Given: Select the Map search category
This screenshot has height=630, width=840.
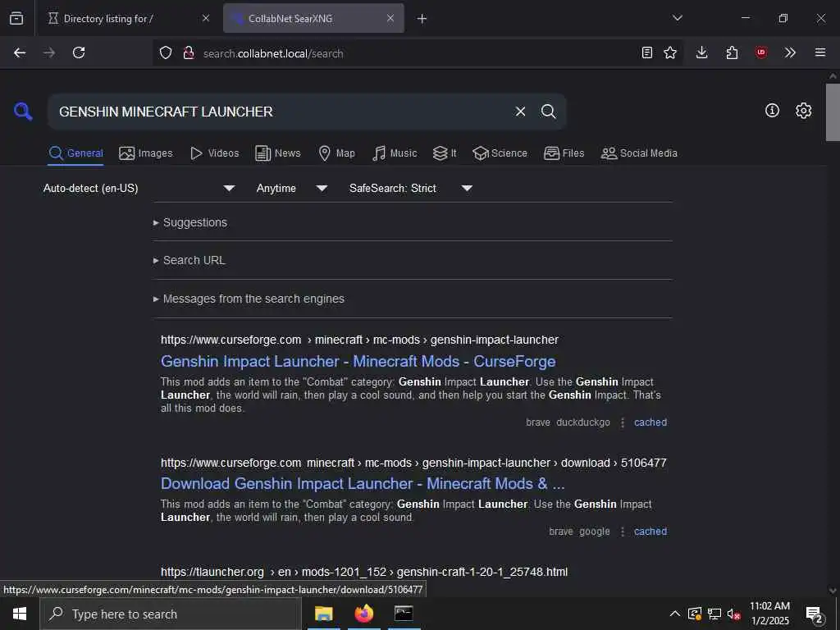Looking at the screenshot, I should (x=336, y=153).
